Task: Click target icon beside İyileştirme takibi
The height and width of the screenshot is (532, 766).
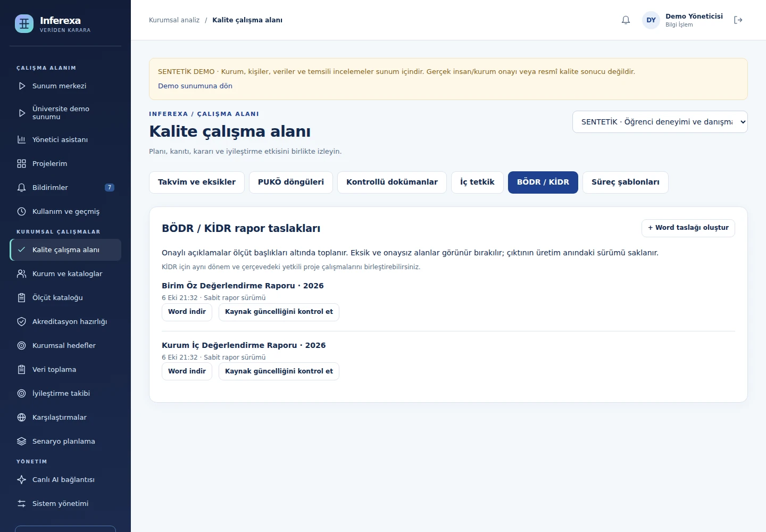Action: (x=22, y=394)
